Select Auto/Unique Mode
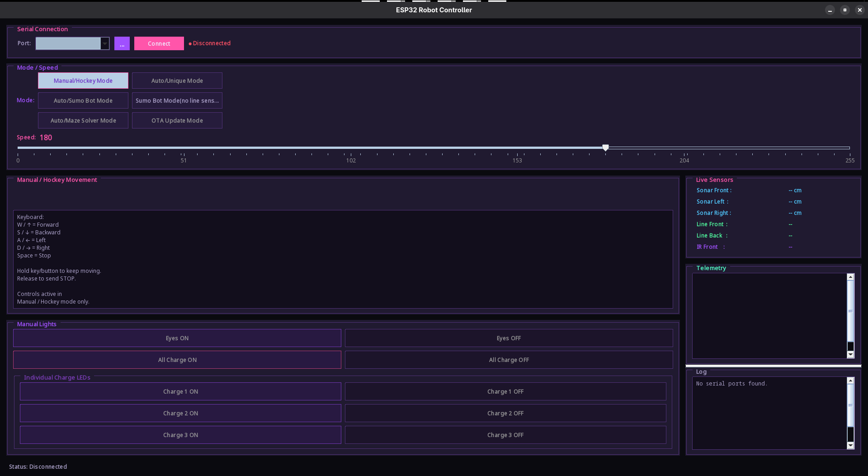Viewport: 868px width, 476px height. 177,81
